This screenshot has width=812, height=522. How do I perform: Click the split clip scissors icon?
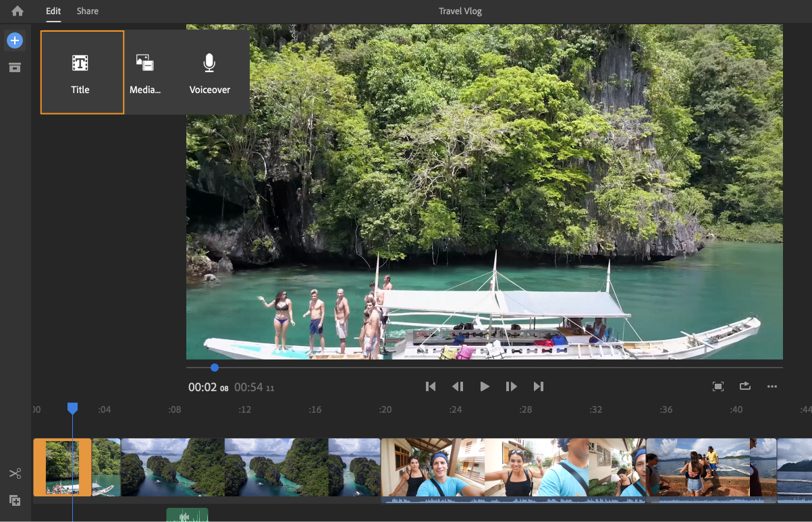pyautogui.click(x=15, y=474)
